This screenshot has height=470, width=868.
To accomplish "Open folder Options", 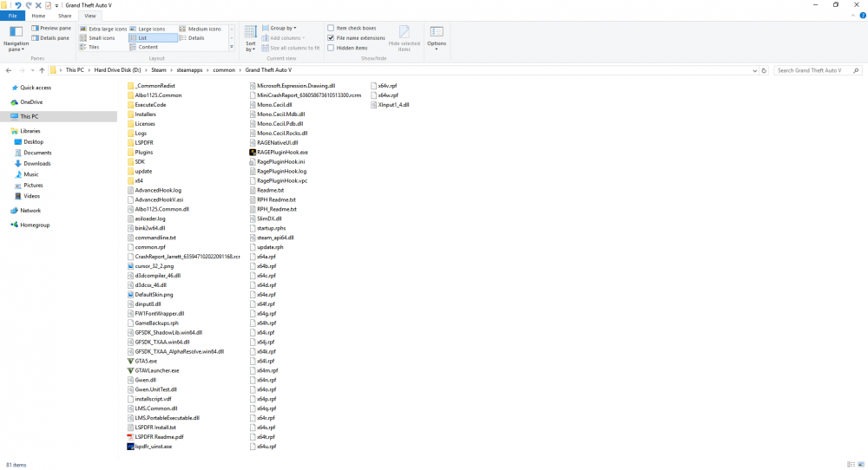I will [x=437, y=39].
